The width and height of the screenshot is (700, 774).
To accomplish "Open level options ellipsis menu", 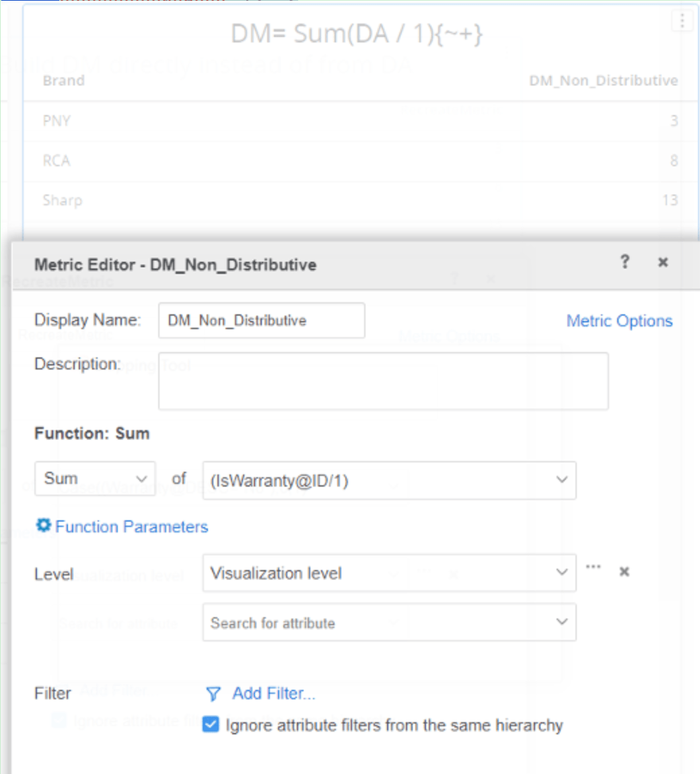I will tap(593, 567).
